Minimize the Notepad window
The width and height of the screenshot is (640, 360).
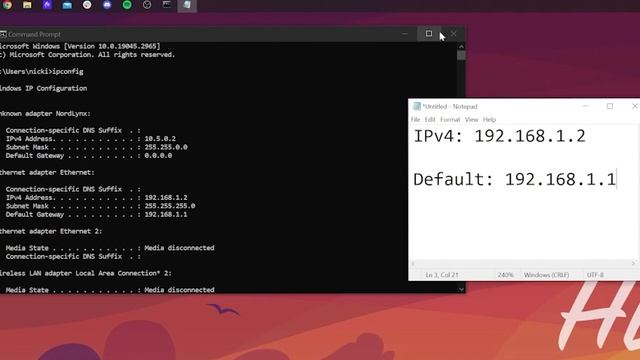(586, 106)
